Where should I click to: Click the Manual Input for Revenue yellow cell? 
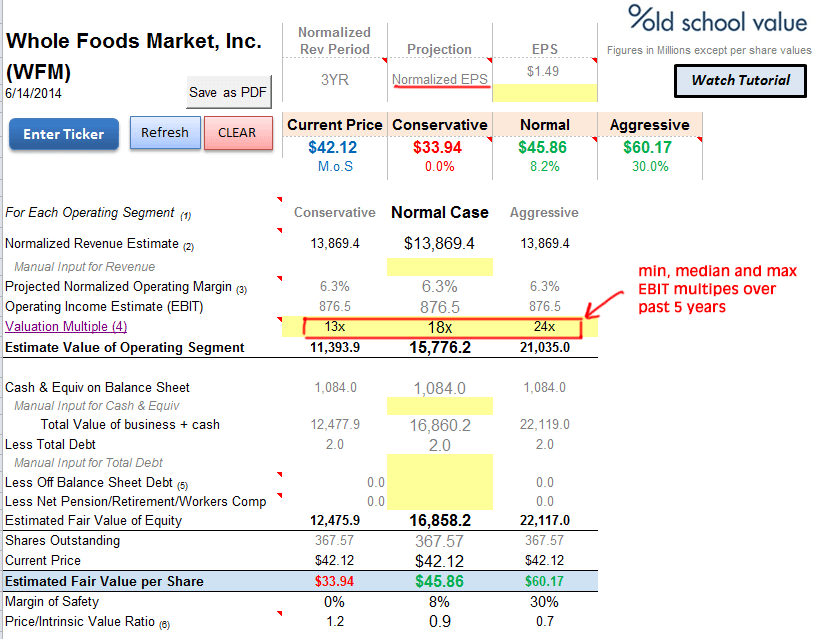click(x=440, y=267)
